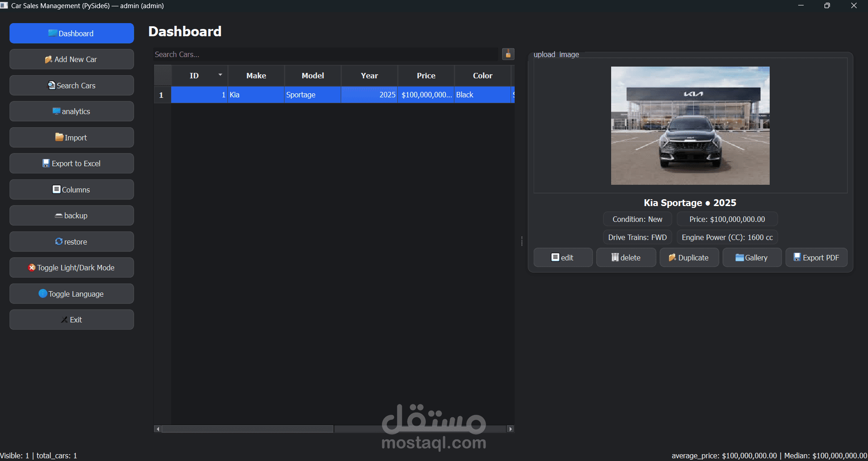Click the lock icon beside search field

pyautogui.click(x=508, y=54)
